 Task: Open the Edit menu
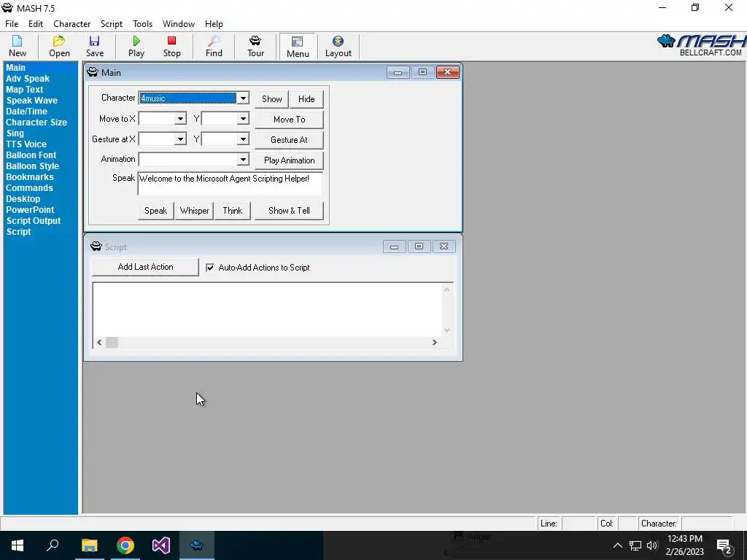coord(36,24)
